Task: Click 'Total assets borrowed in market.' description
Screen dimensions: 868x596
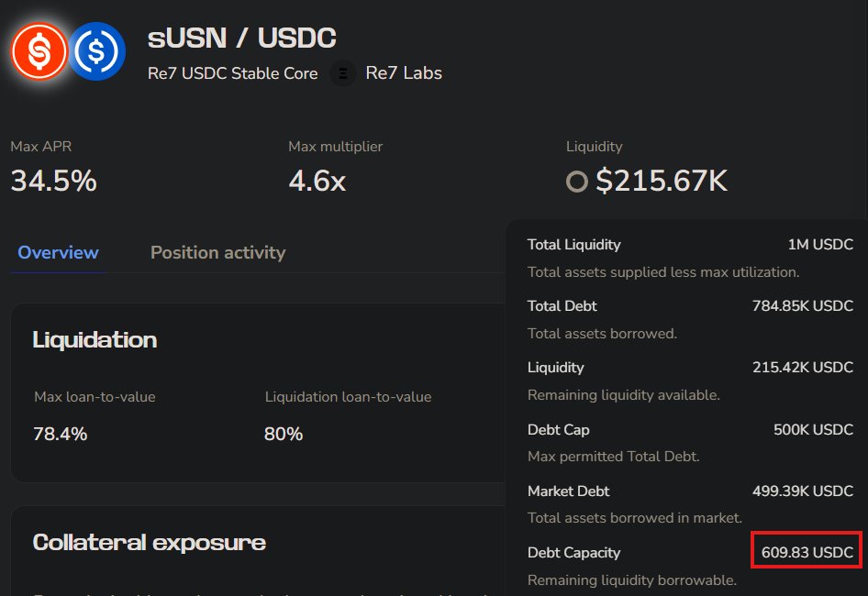Action: click(x=634, y=518)
